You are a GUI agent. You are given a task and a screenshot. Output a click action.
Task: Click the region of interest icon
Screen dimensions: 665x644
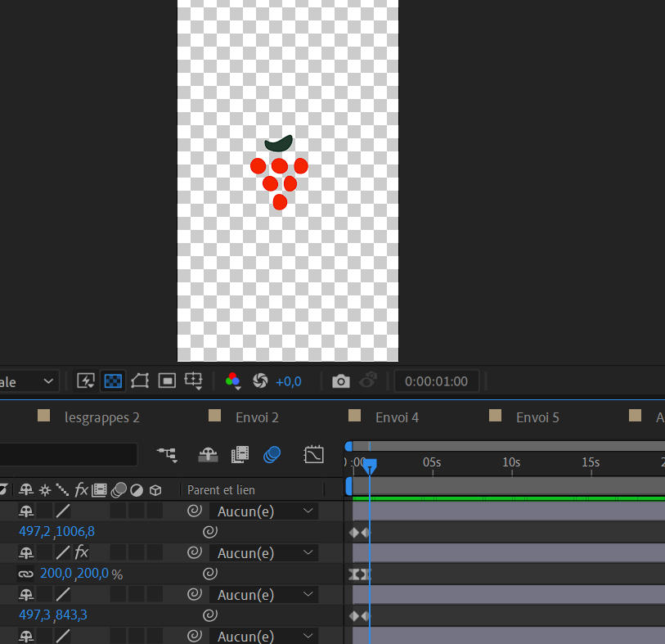(167, 381)
